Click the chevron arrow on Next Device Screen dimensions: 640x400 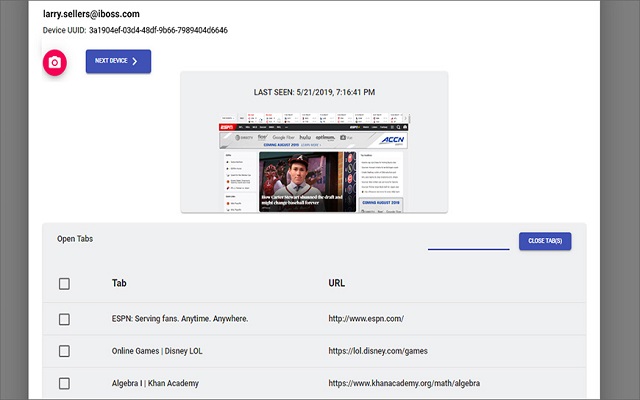[135, 62]
